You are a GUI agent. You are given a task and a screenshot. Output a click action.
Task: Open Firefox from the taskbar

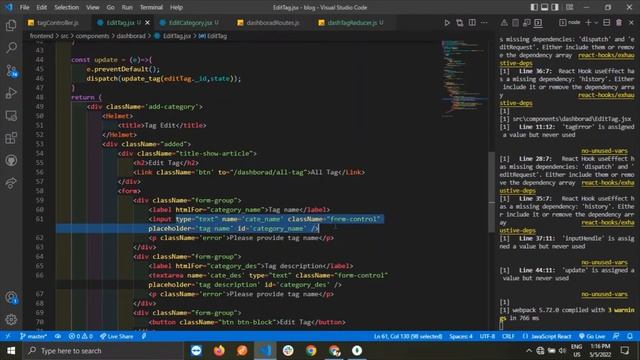(x=219, y=351)
